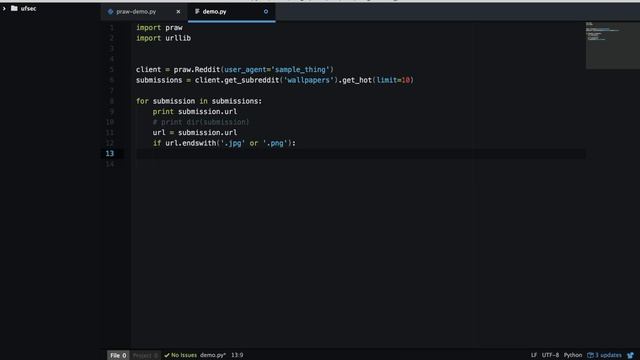
Task: Click line number 1 in gutter
Action: coord(111,28)
